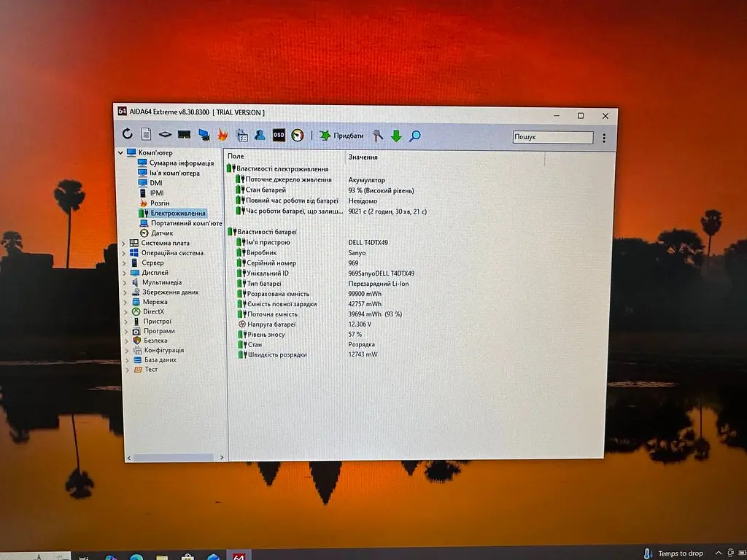Select the Властивості електроживлення group row
Image resolution: width=747 pixels, height=560 pixels.
pos(278,168)
